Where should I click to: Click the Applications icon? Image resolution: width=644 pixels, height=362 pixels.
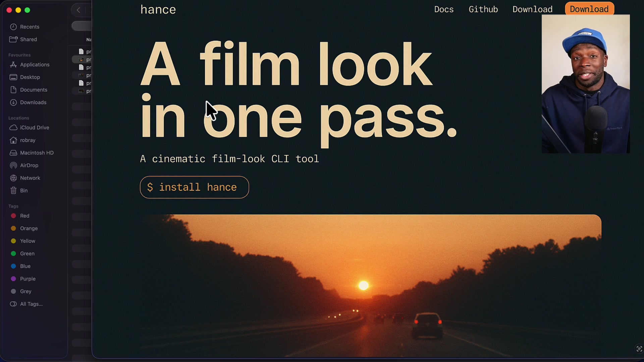pyautogui.click(x=13, y=65)
